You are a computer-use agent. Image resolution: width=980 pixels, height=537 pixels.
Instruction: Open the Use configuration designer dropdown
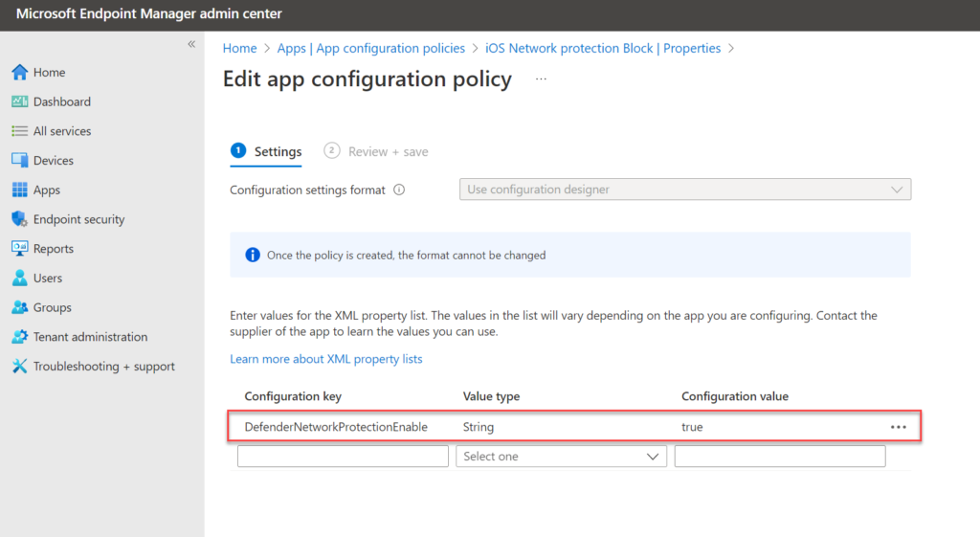coord(685,190)
